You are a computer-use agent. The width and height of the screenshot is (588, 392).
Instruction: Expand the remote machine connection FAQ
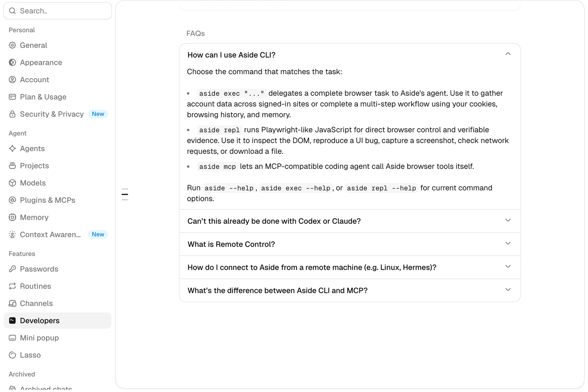tap(350, 267)
